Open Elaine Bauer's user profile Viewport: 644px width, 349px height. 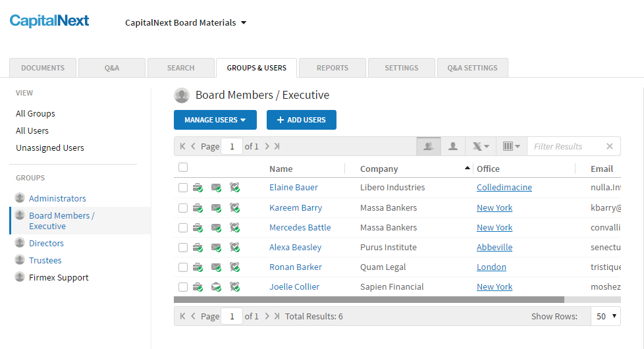[294, 187]
